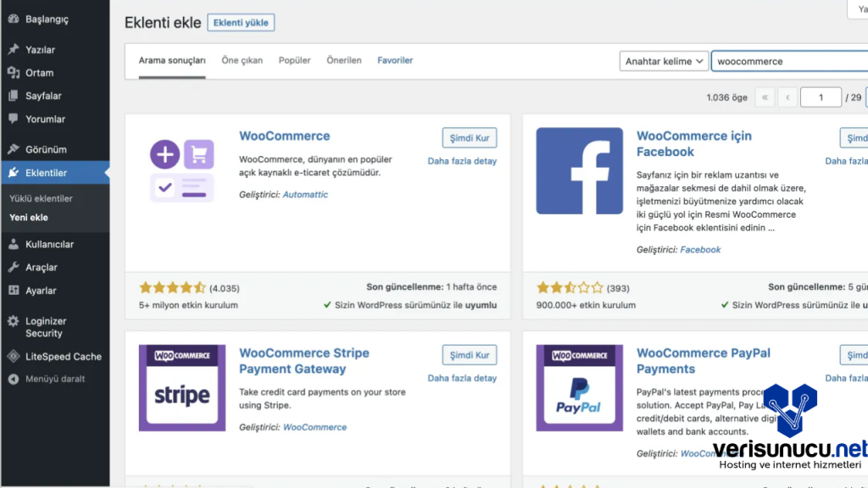Select the Arama sonuçları tab
868x488 pixels.
pyautogui.click(x=172, y=60)
